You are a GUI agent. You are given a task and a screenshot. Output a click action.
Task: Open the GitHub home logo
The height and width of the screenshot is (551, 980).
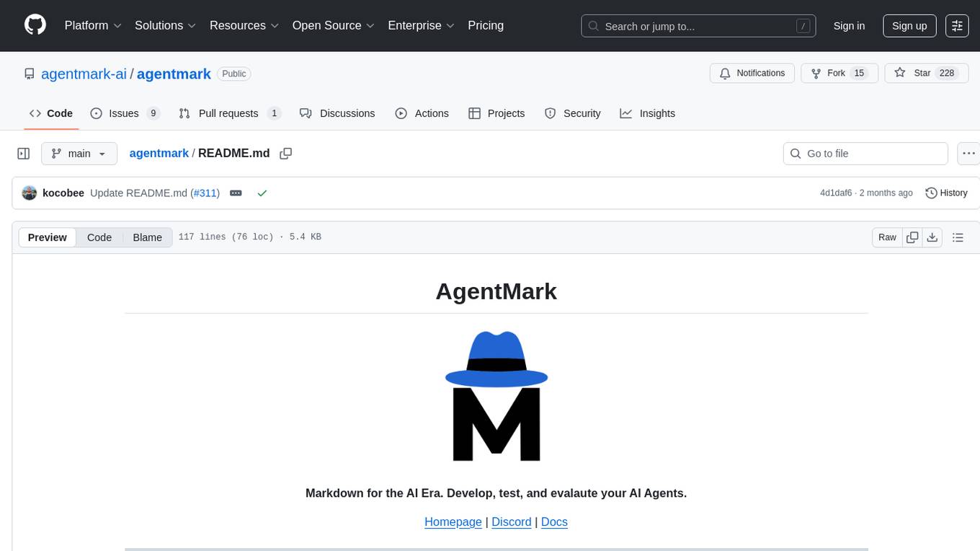[x=35, y=25]
